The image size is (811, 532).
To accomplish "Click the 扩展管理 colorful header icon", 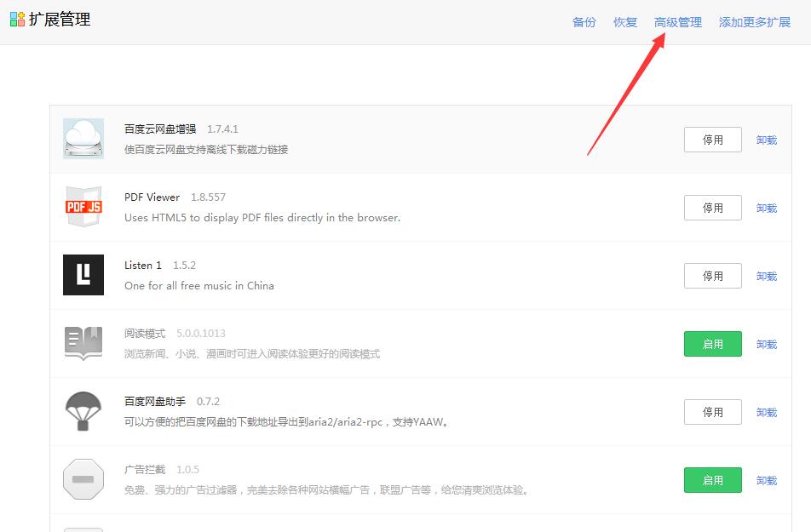I will pyautogui.click(x=15, y=19).
